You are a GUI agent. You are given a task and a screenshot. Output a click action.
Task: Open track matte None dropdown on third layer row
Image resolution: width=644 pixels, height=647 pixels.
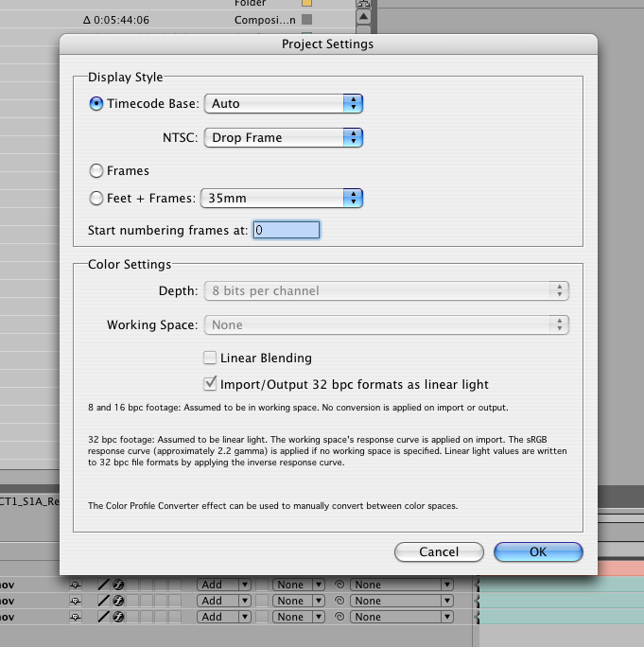point(298,617)
